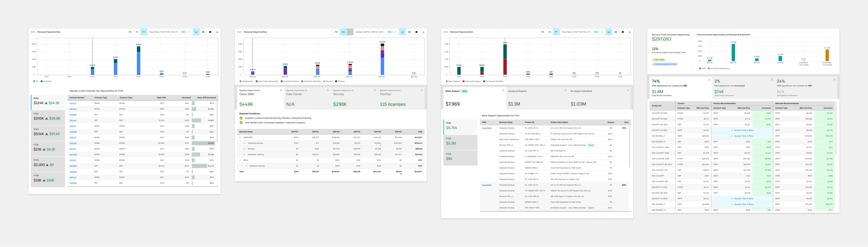The height and width of the screenshot is (247, 868).
Task: Open contract number 1001742 link
Action: pyautogui.click(x=73, y=109)
